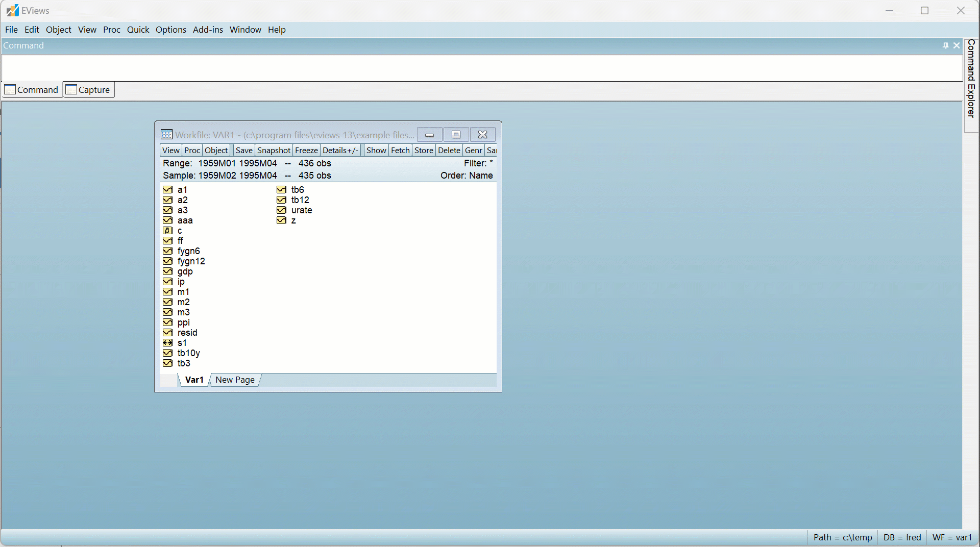Click the a3 series icon
Viewport: 980px width, 547px height.
point(167,210)
